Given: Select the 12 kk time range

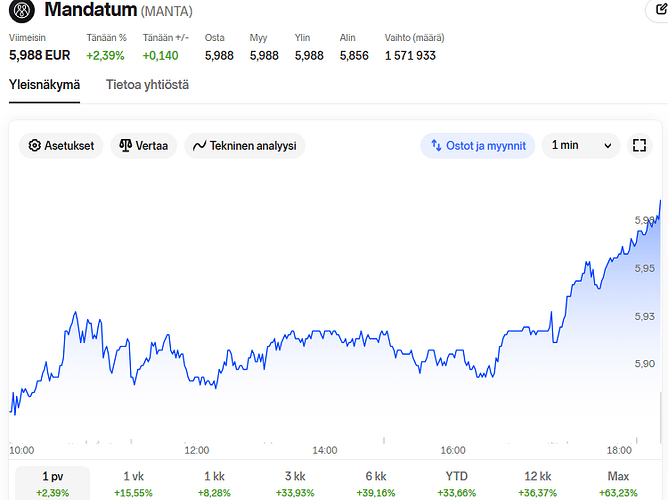Looking at the screenshot, I should 538,483.
